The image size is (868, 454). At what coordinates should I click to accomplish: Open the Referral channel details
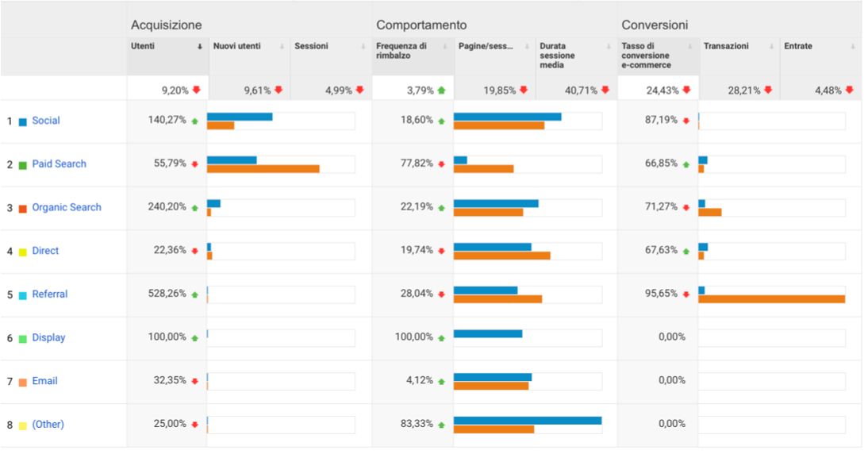coord(50,294)
